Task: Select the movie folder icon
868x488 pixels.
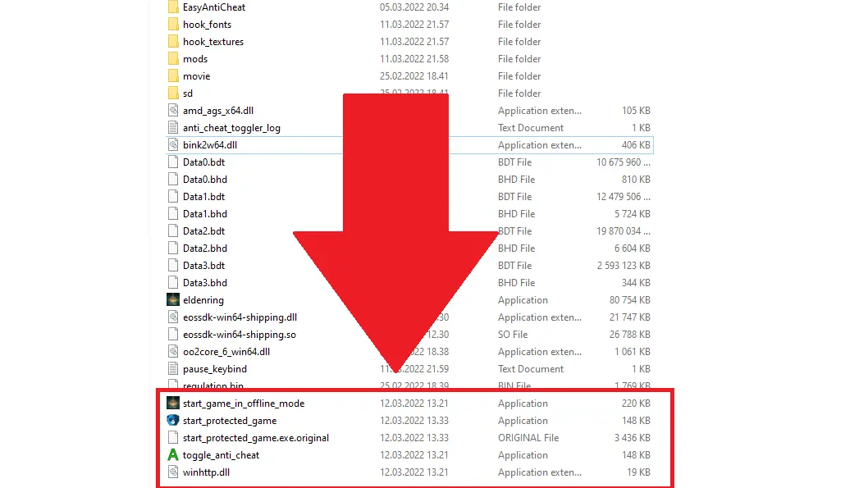Action: pyautogui.click(x=173, y=75)
